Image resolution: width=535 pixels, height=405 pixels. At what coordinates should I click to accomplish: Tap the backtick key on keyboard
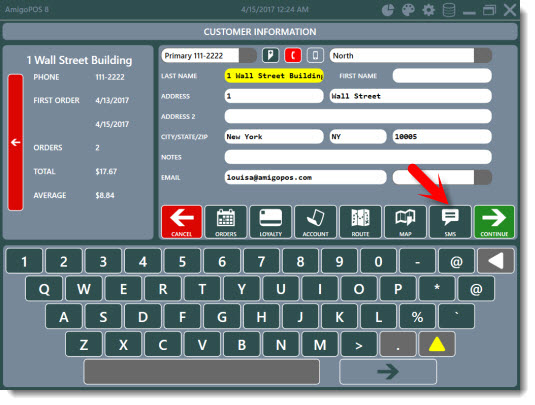457,317
